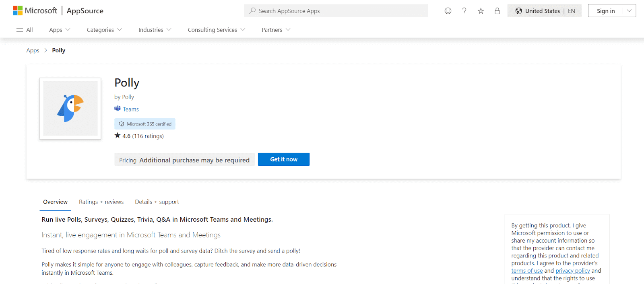Open the privacy policy link
The height and width of the screenshot is (284, 644).
[573, 271]
